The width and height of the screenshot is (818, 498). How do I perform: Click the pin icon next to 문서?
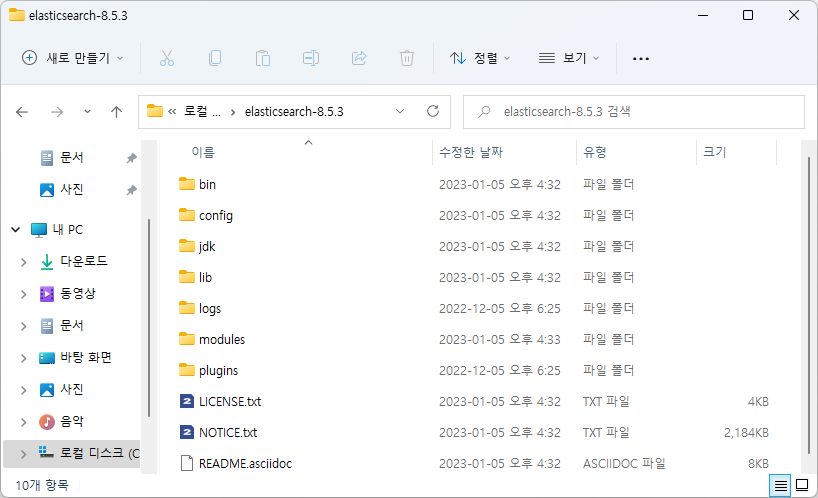coord(131,158)
